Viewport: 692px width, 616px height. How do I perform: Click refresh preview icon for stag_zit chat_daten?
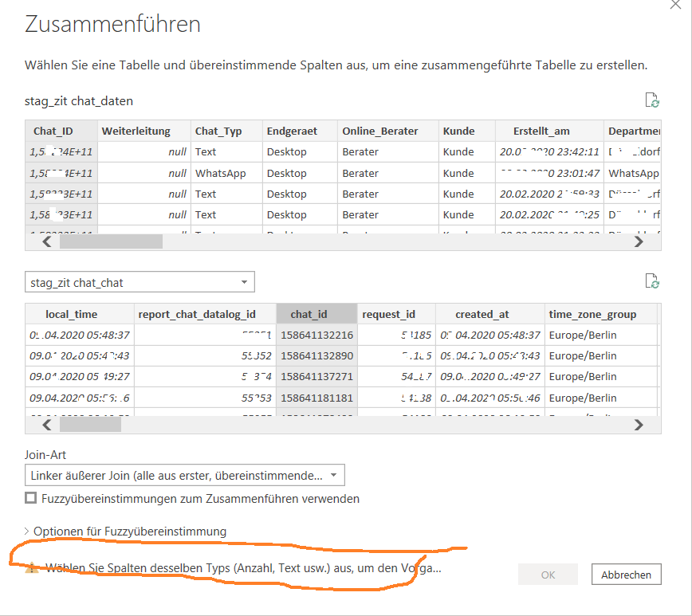click(x=652, y=100)
